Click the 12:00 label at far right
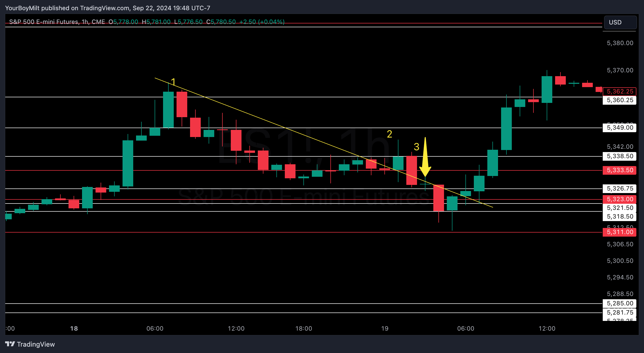This screenshot has width=644, height=353. click(x=547, y=328)
